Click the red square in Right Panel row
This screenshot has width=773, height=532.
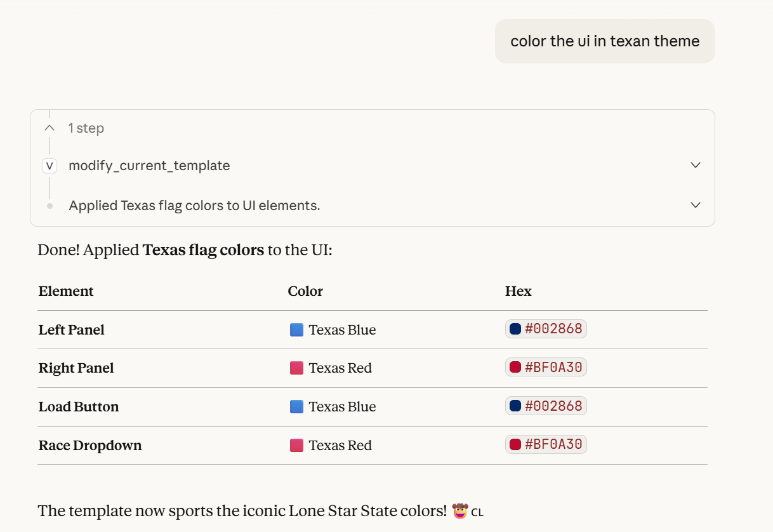point(296,368)
